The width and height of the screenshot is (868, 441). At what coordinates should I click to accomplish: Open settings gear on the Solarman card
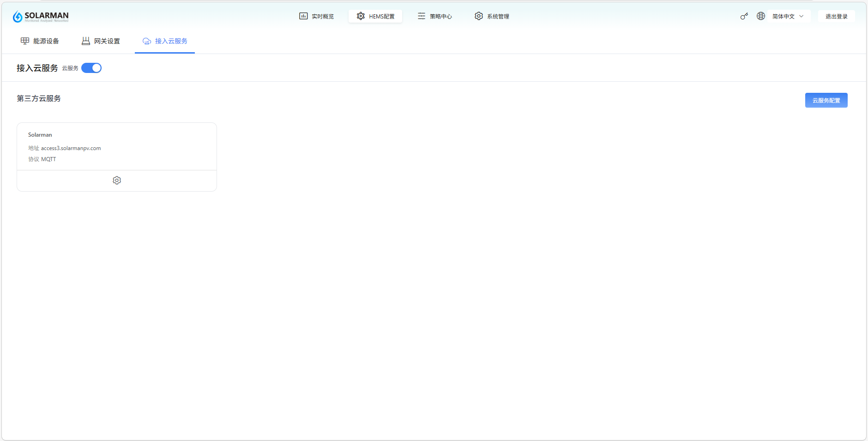click(117, 181)
